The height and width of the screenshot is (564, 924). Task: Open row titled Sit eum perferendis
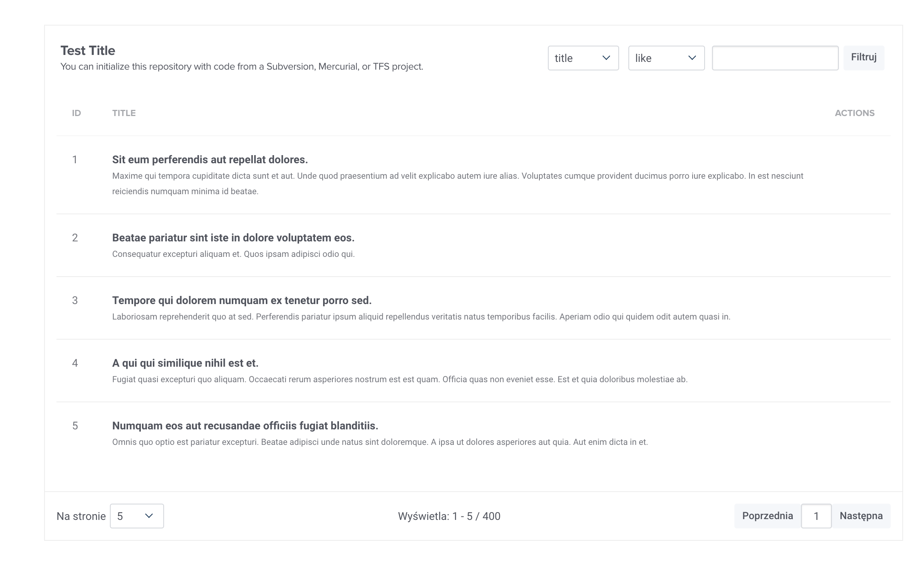[x=210, y=159]
